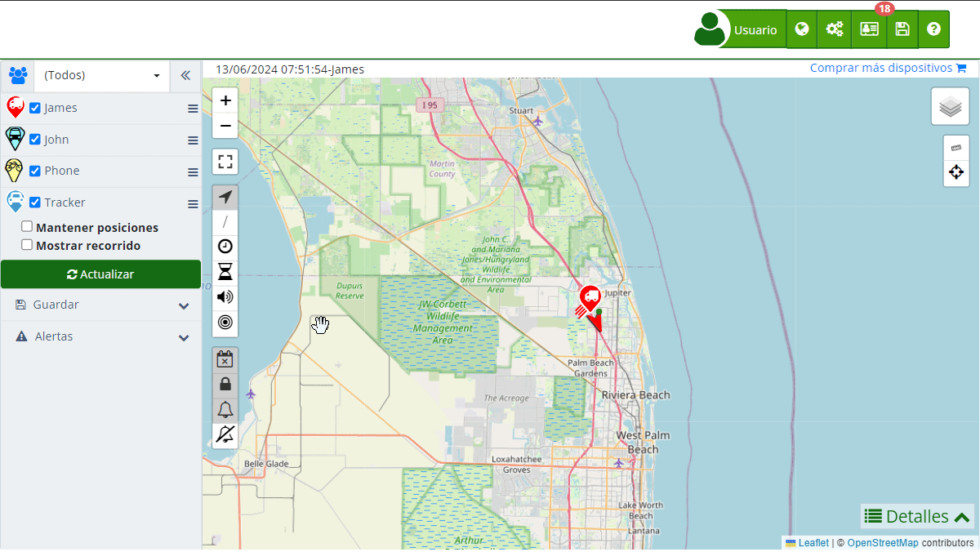The height and width of the screenshot is (552, 980).
Task: Open the map layers selector
Action: 950,107
